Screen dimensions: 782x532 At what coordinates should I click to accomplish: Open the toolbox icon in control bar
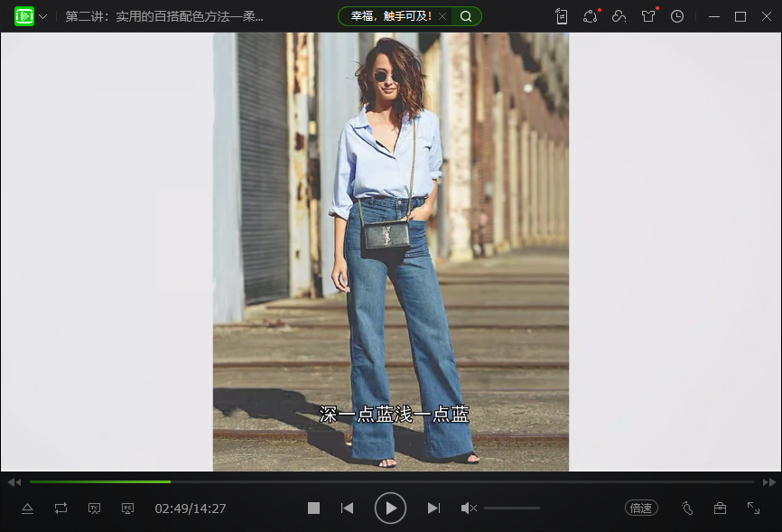click(720, 509)
